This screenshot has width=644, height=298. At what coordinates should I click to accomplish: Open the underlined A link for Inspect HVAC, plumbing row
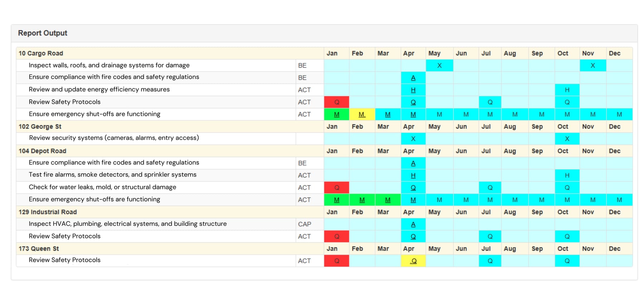tap(413, 224)
